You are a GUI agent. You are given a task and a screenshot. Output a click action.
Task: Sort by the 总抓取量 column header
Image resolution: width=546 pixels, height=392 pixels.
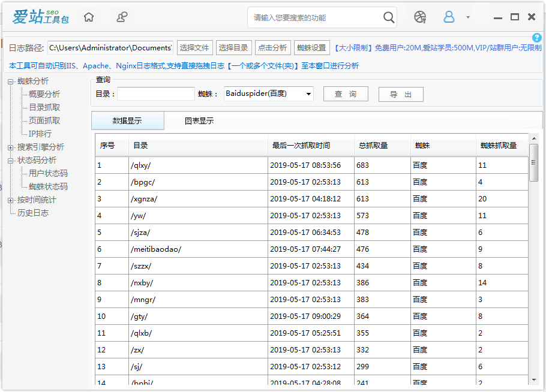point(382,146)
